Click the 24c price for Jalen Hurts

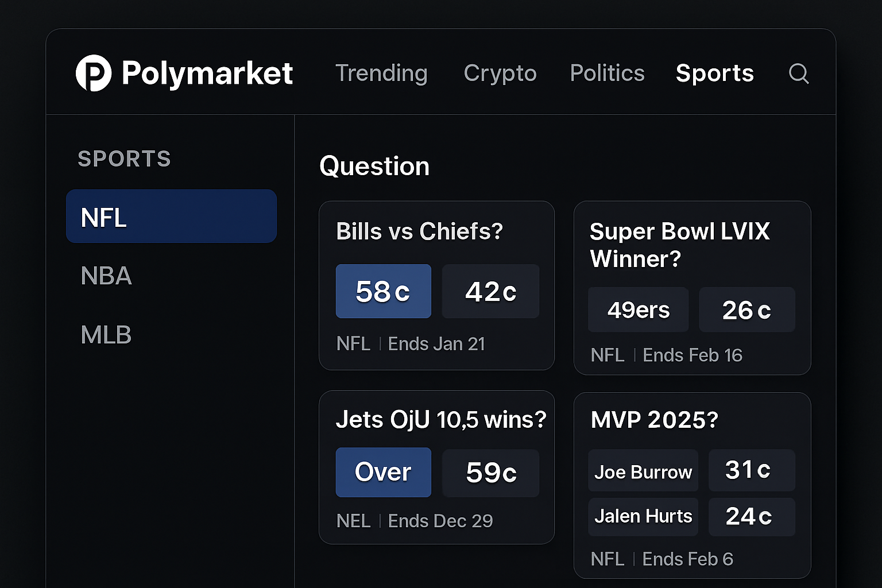click(x=752, y=516)
